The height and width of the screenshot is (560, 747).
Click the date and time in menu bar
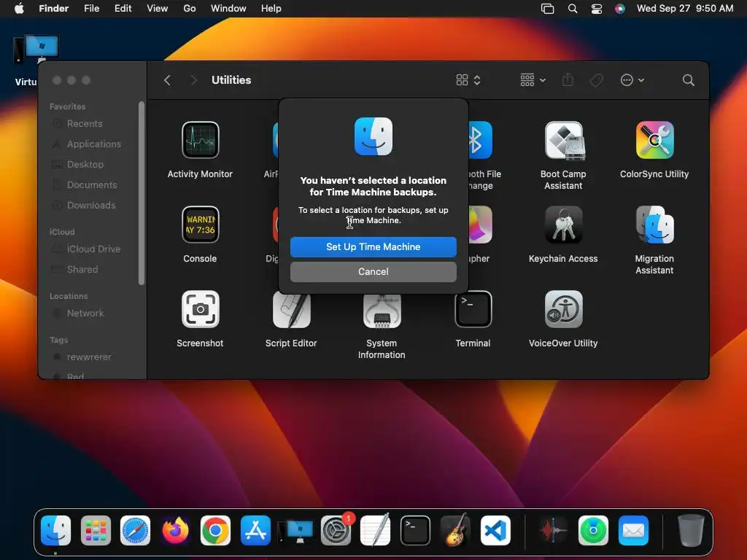685,9
